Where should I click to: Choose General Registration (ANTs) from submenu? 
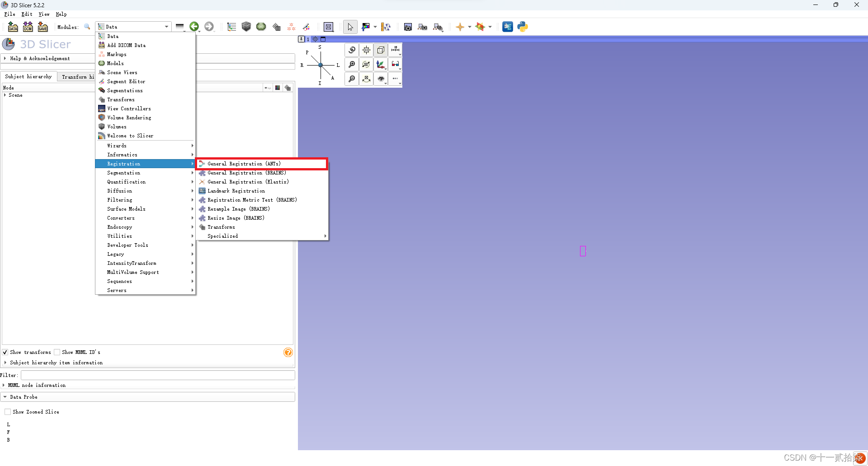[261, 164]
